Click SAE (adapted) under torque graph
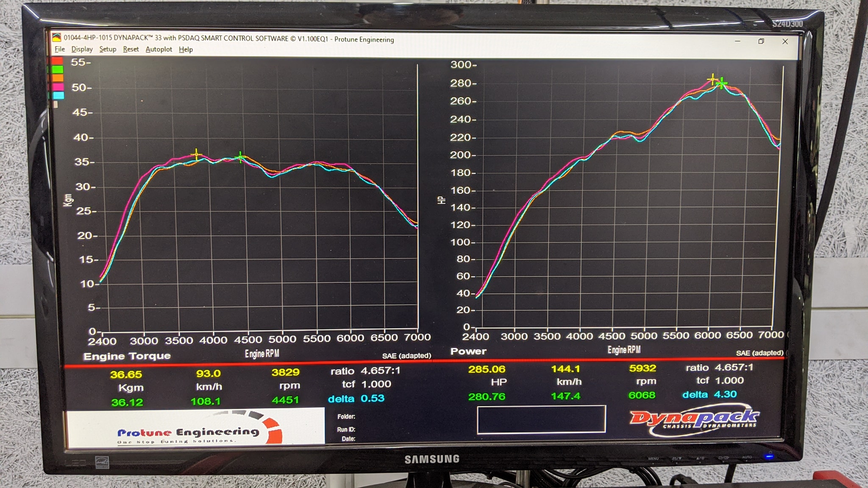Viewport: 868px width, 488px height. (406, 356)
